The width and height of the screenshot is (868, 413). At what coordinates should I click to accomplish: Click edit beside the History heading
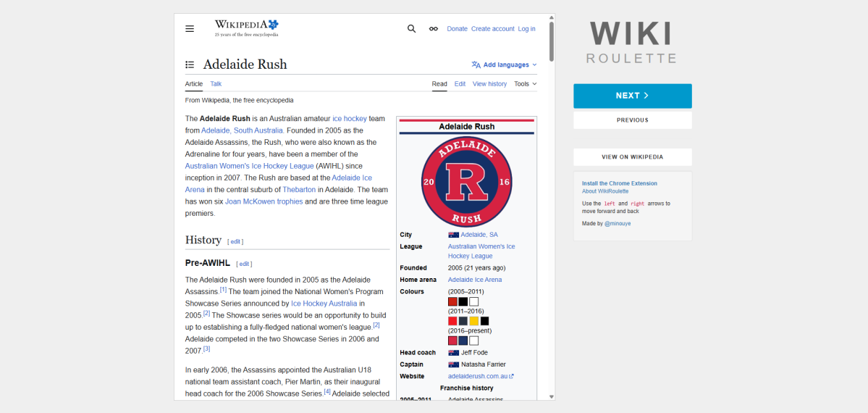click(235, 242)
